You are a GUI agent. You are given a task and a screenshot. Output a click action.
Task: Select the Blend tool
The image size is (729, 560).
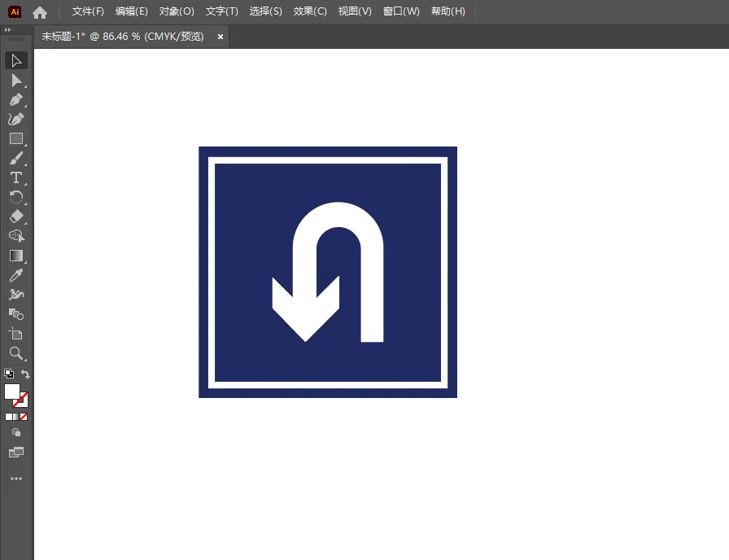(16, 314)
